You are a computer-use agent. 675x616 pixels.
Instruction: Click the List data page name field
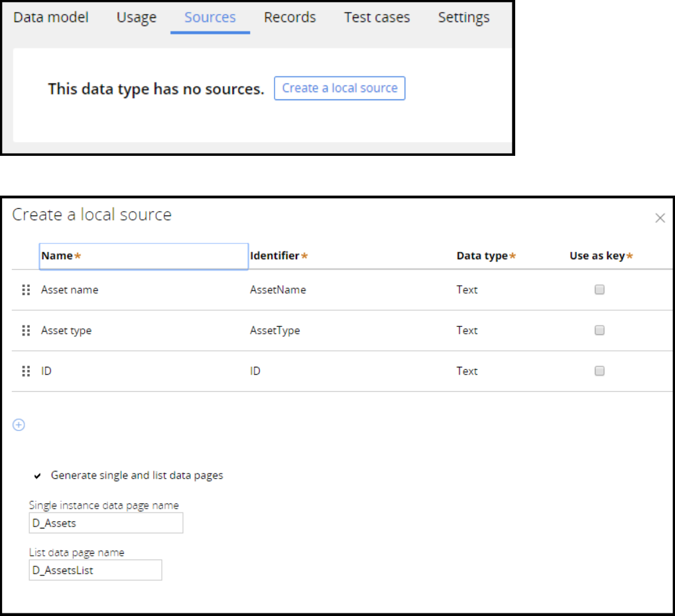(x=95, y=570)
